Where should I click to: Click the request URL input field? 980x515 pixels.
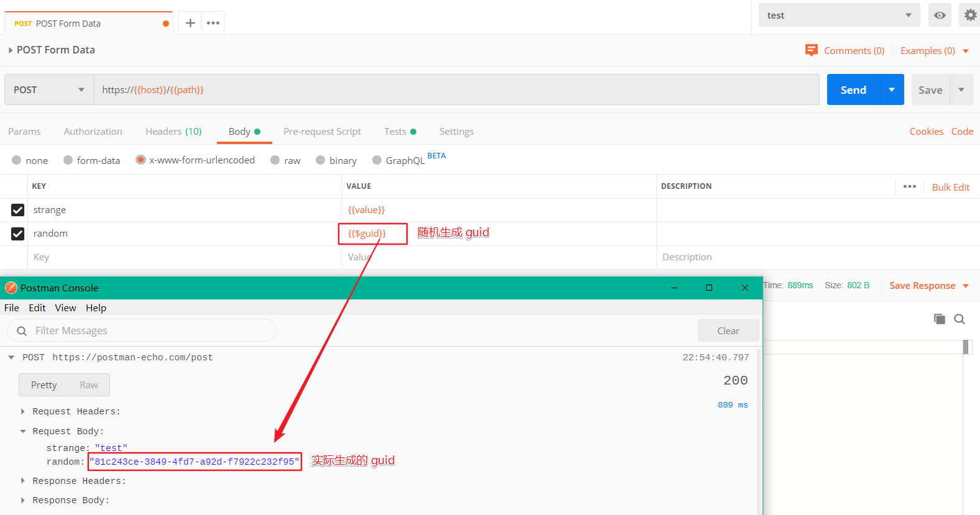[x=457, y=89]
